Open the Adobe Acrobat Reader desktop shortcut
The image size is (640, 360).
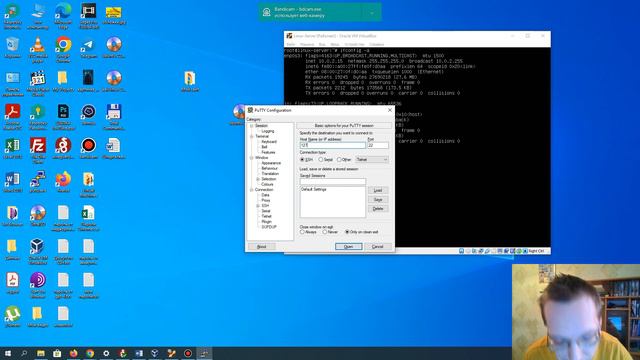pos(12,116)
